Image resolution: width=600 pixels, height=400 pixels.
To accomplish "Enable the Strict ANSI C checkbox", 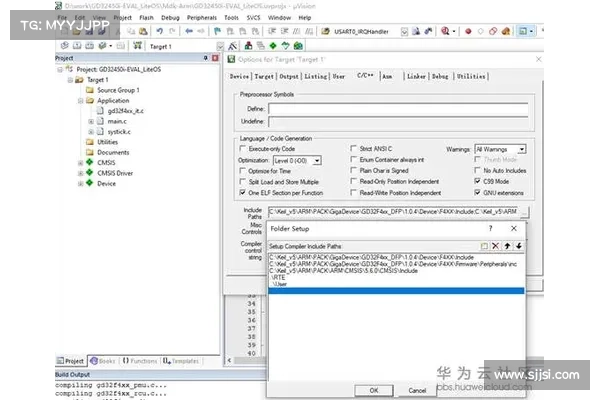I will click(x=353, y=148).
